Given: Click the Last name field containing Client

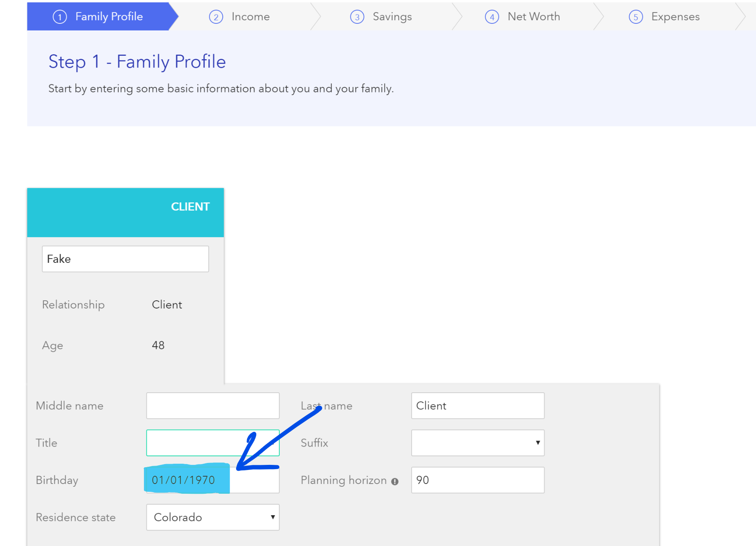Looking at the screenshot, I should (478, 406).
